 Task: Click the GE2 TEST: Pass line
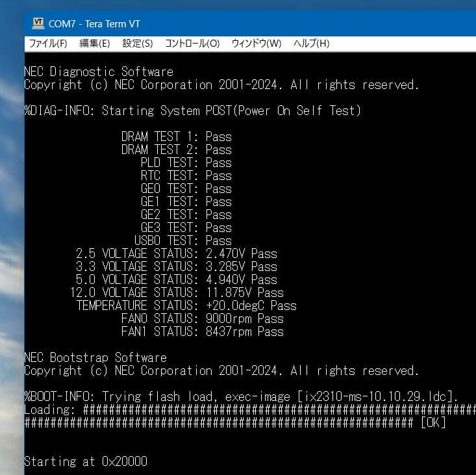click(186, 214)
